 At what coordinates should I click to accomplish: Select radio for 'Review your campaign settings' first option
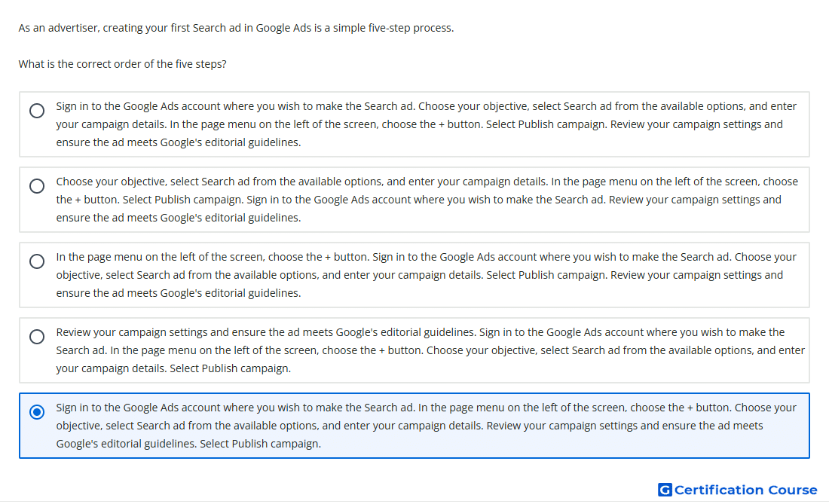coord(37,337)
